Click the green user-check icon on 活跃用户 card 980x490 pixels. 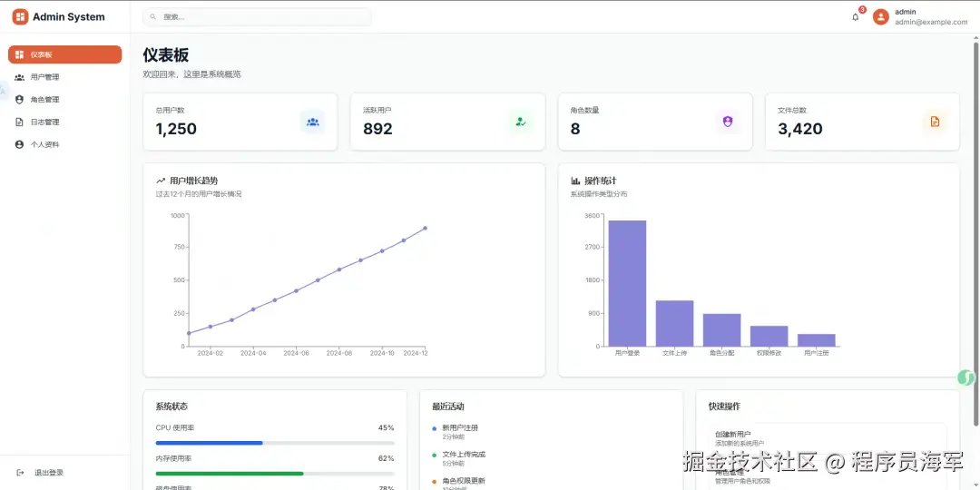(x=520, y=122)
